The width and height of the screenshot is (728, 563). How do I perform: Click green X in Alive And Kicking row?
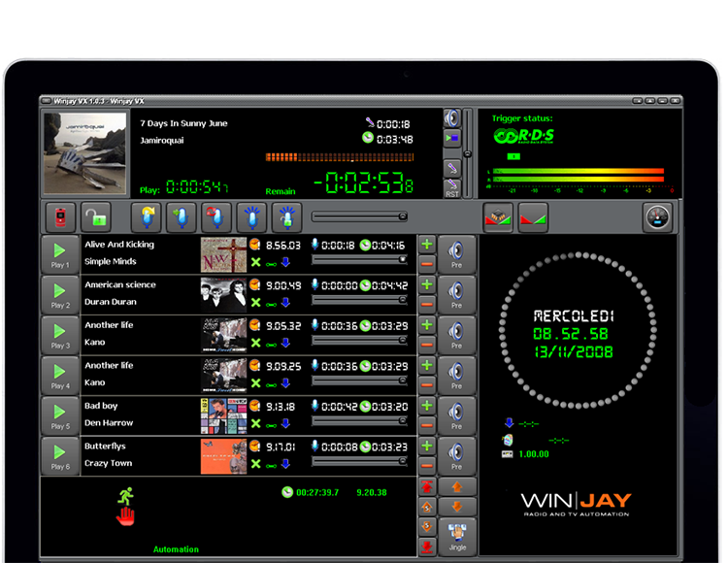[x=255, y=262]
